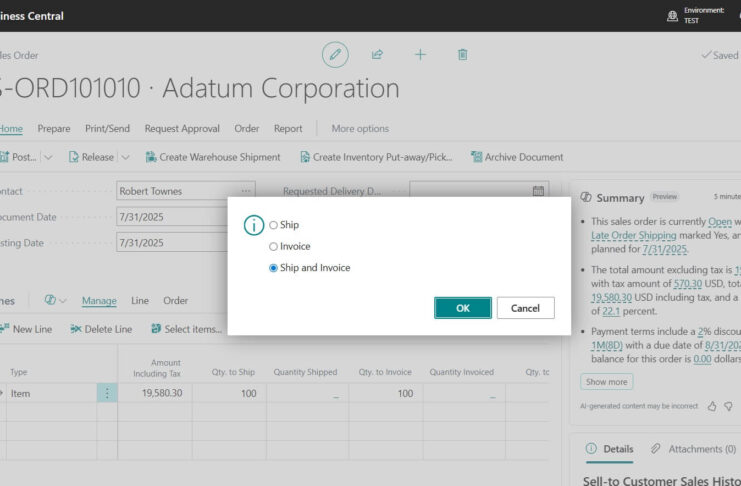Click New Line action

coord(26,329)
